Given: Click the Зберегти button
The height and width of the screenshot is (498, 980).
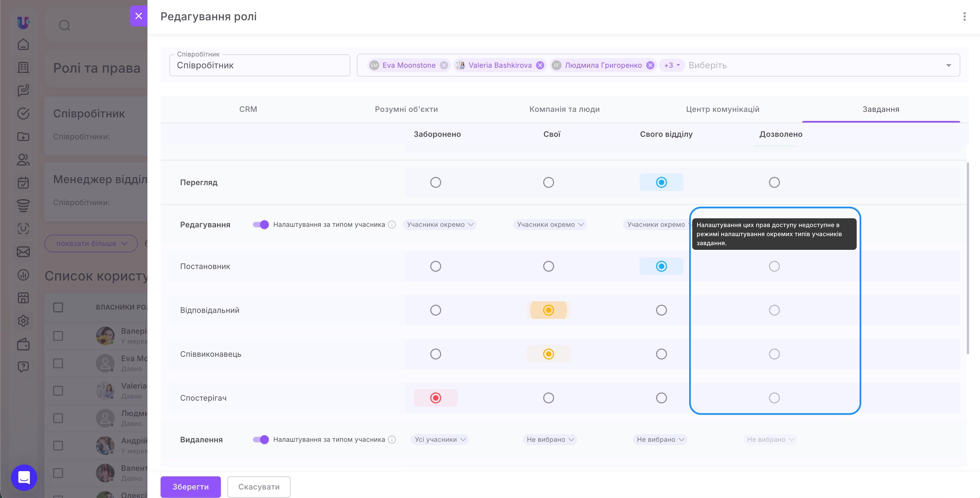Looking at the screenshot, I should 190,486.
